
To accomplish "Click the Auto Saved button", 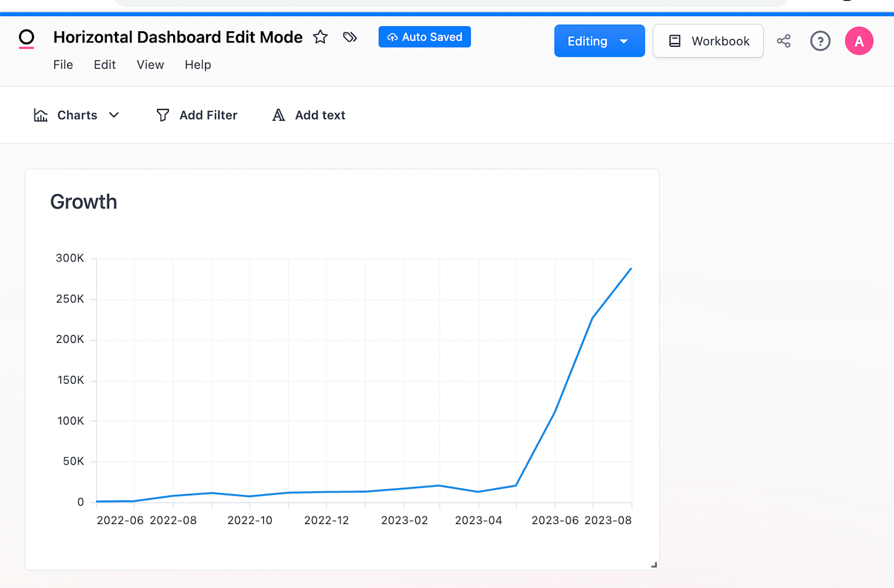I will tap(424, 37).
